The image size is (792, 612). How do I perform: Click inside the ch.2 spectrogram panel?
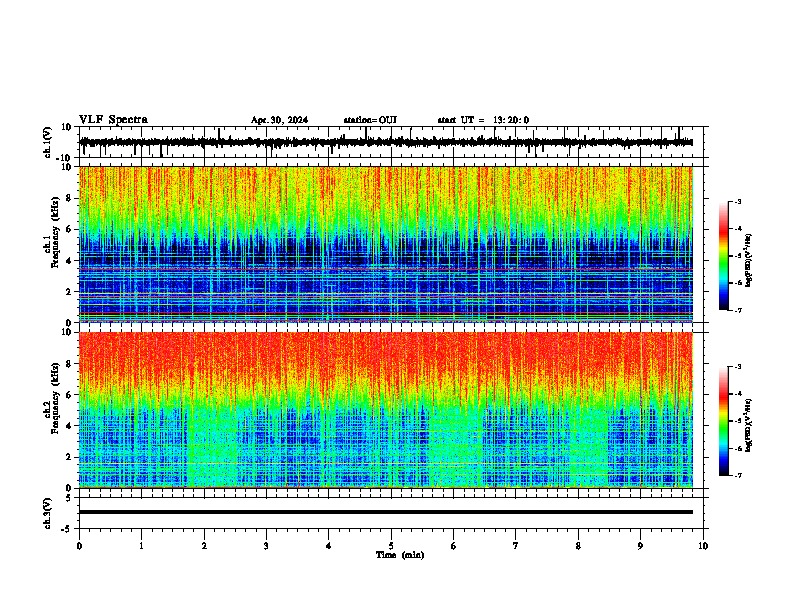386,410
